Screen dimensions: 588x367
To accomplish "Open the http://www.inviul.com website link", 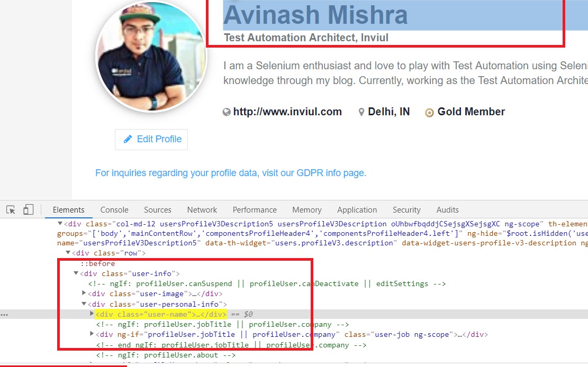I will coord(287,112).
